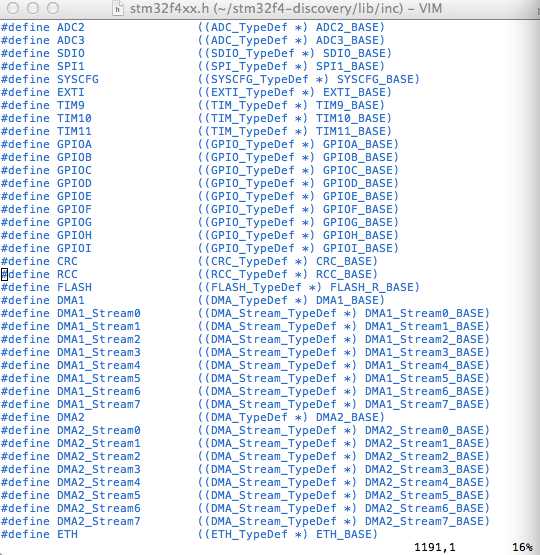Click the macro name EXTI
The width and height of the screenshot is (540, 555).
(x=71, y=92)
